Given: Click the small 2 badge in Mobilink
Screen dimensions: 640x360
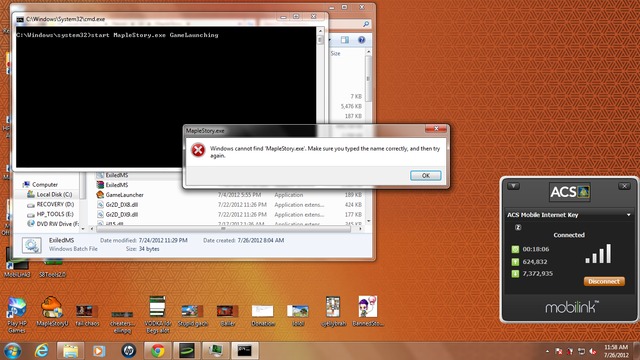Looking at the screenshot, I should point(518,227).
